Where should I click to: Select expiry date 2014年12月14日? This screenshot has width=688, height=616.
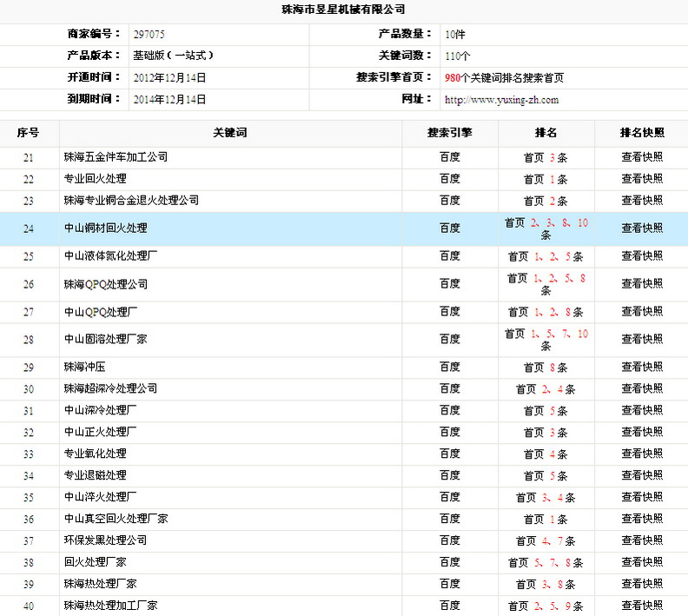169,100
